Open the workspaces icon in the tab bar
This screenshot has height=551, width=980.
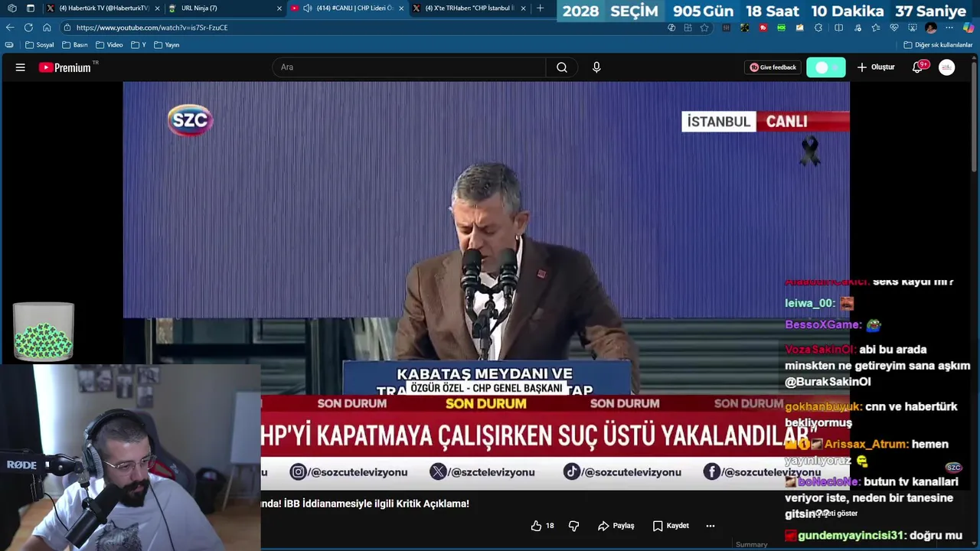coord(11,8)
